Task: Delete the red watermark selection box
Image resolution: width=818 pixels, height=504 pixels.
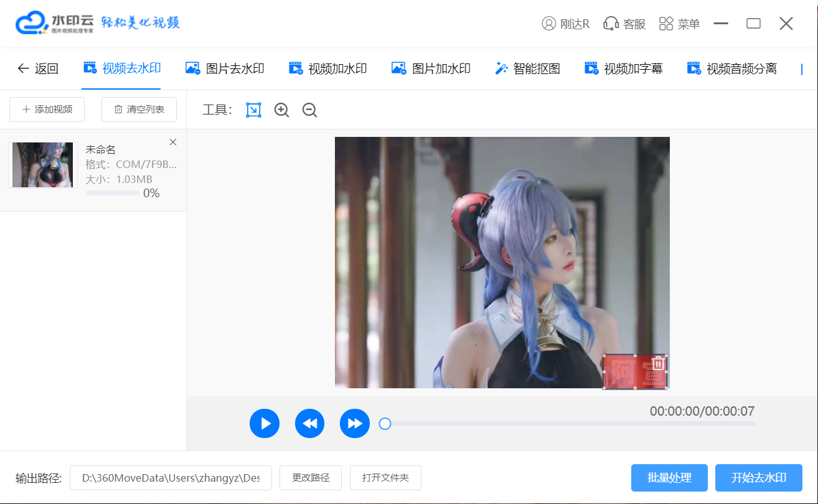Action: pos(658,363)
